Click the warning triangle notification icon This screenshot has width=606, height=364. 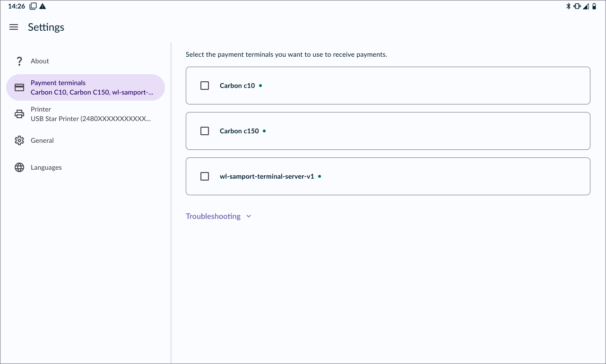click(43, 6)
